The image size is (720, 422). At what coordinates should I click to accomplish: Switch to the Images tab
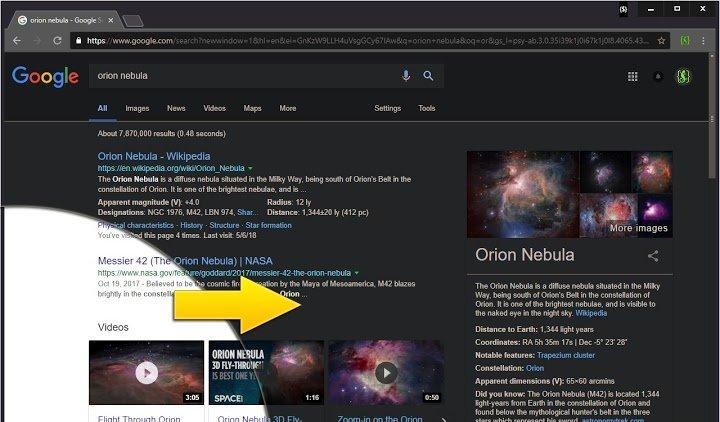137,108
